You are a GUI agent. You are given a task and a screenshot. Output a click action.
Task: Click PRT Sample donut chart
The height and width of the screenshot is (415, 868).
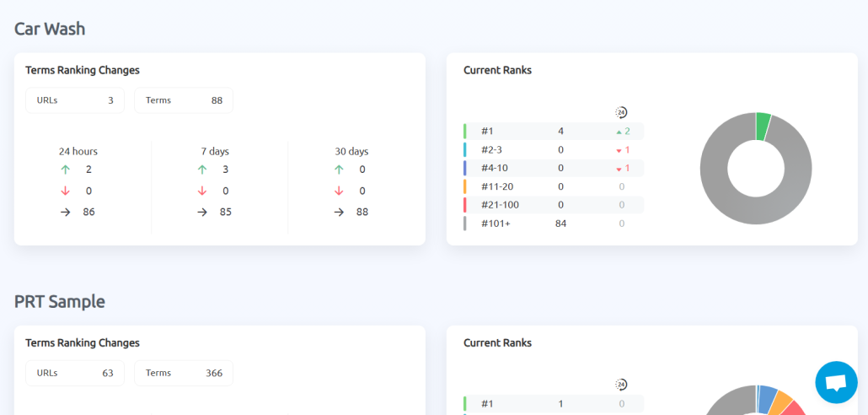(756, 400)
